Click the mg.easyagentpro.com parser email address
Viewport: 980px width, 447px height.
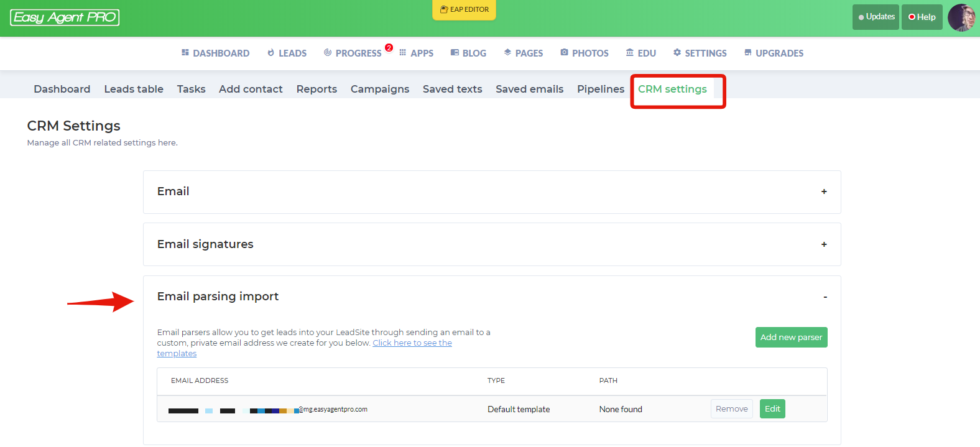coord(268,410)
